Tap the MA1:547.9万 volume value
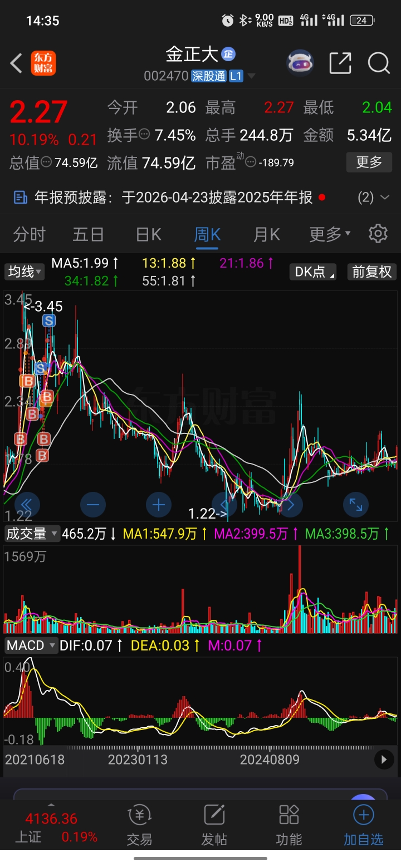This screenshot has width=401, height=868. pyautogui.click(x=165, y=534)
